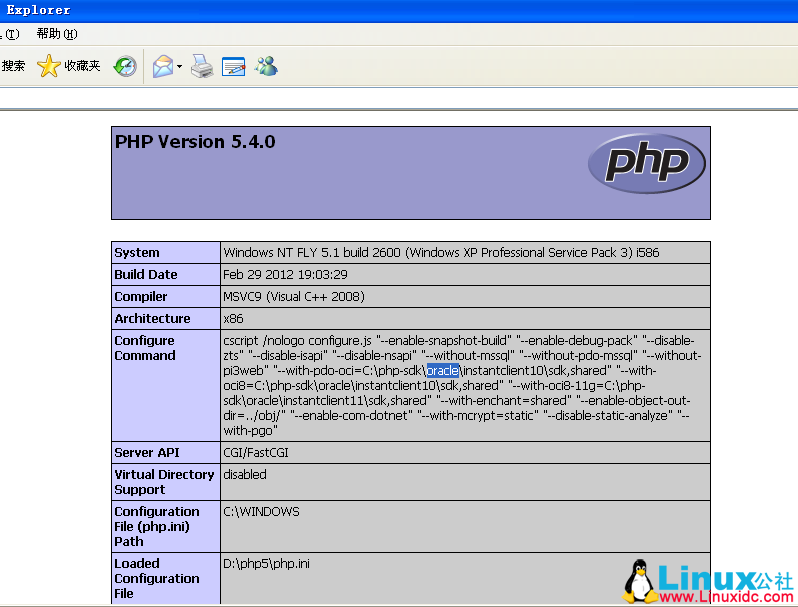This screenshot has width=798, height=607.
Task: Click the Windows NT FLY 5.1 system value
Action: (x=441, y=252)
